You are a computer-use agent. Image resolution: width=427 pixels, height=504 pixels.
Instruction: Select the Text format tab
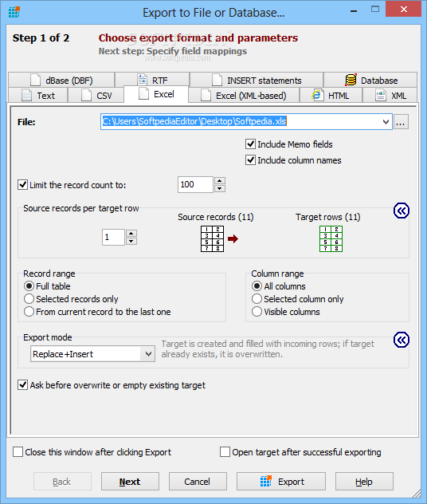(38, 96)
